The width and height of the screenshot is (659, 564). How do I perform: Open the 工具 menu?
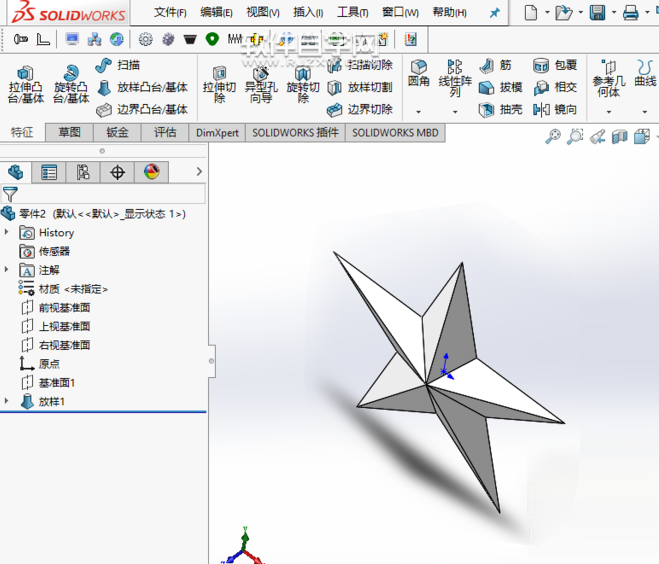(x=353, y=13)
